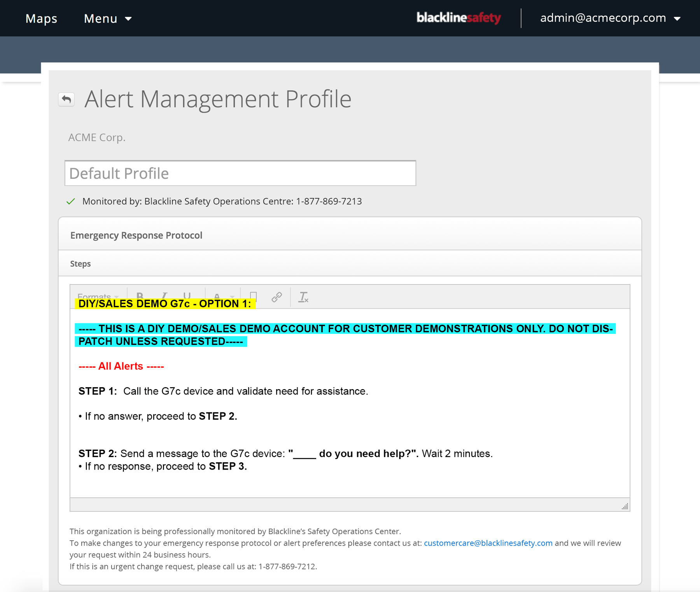Email customercare@blacklinesafety.com via the link

pos(488,543)
